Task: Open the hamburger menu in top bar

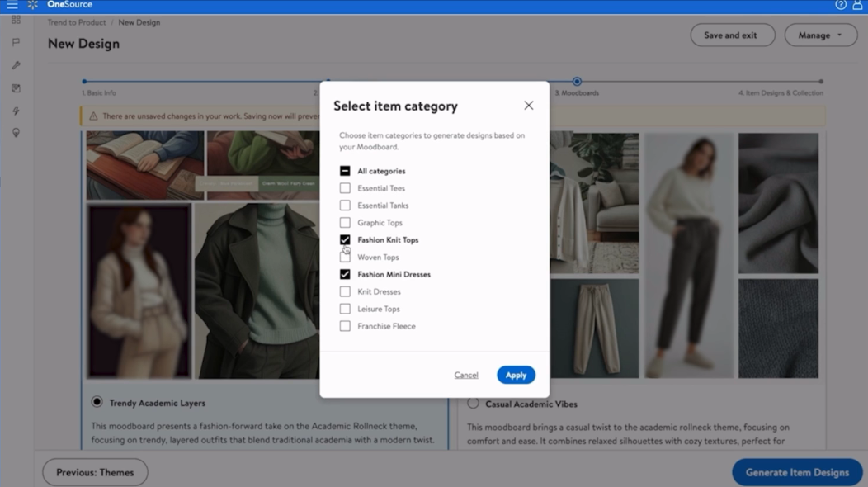Action: (x=12, y=5)
